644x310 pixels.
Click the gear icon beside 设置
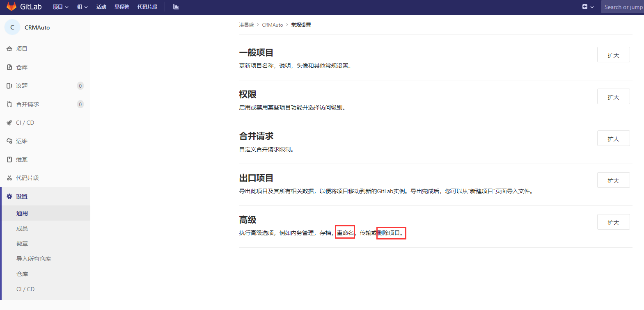point(9,196)
